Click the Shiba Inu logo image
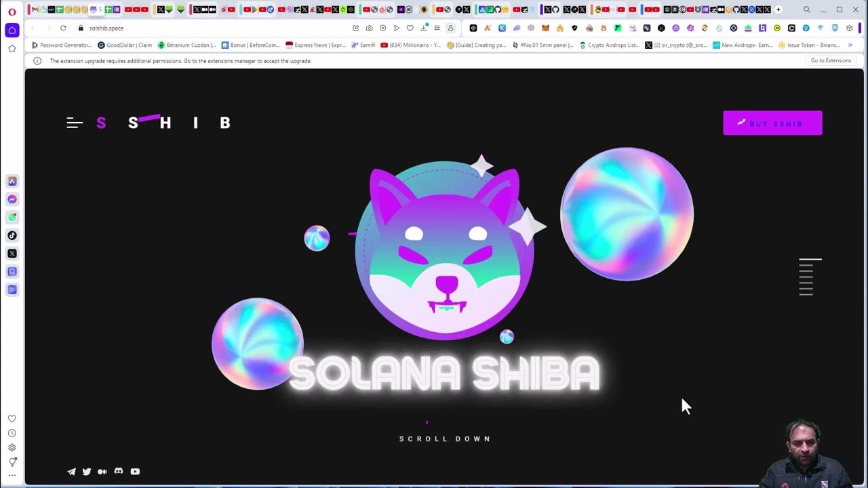Viewport: 868px width, 488px height. (x=445, y=251)
